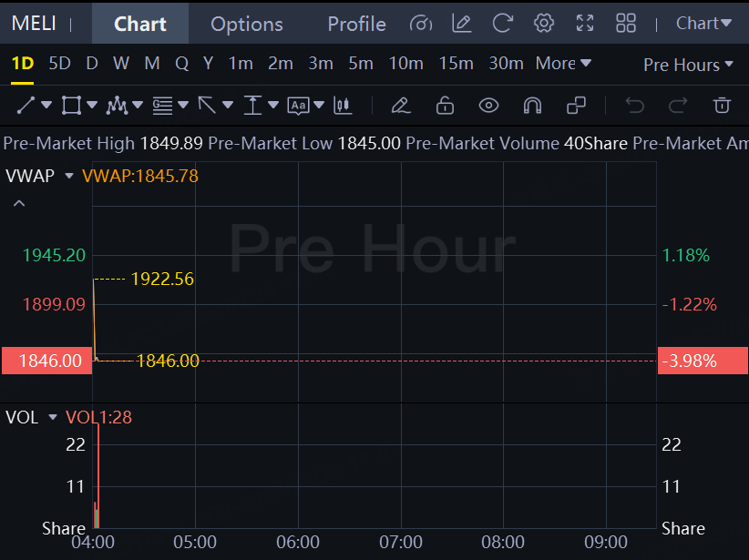Click the -3.98% change tag

point(703,361)
